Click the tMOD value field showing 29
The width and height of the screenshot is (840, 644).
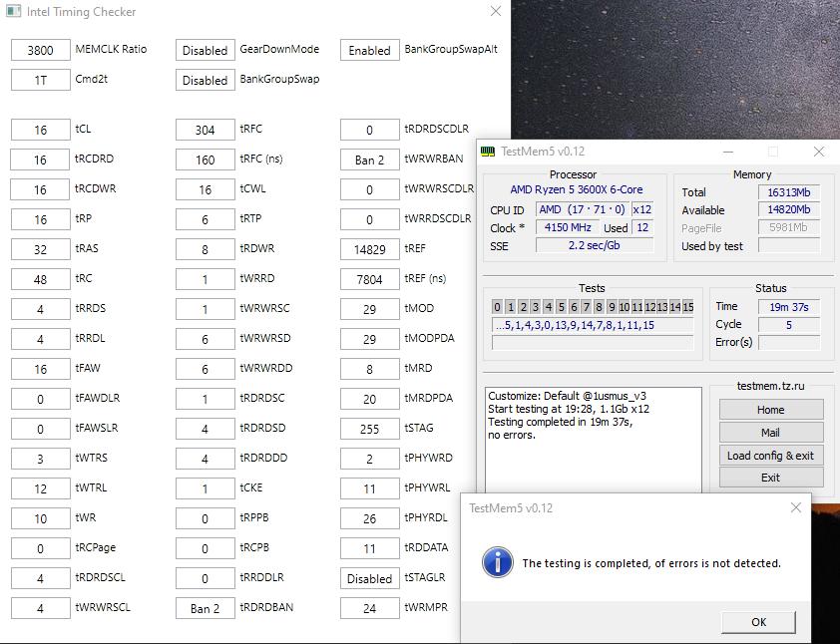370,309
